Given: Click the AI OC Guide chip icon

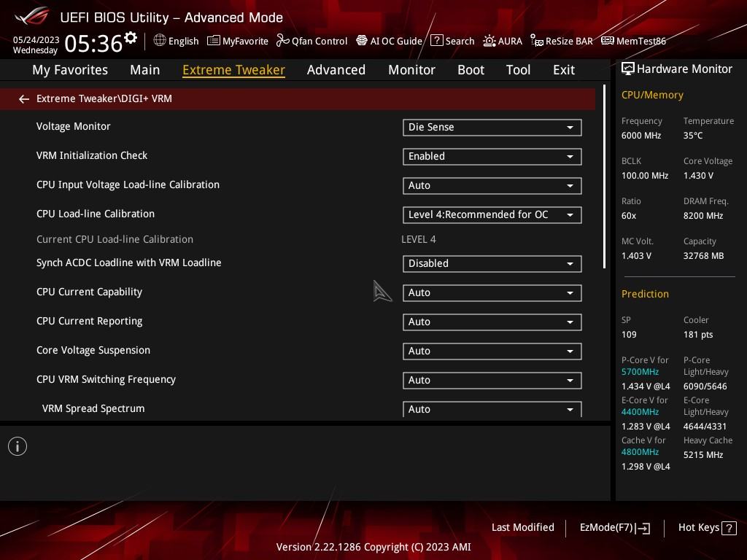Looking at the screenshot, I should point(362,41).
